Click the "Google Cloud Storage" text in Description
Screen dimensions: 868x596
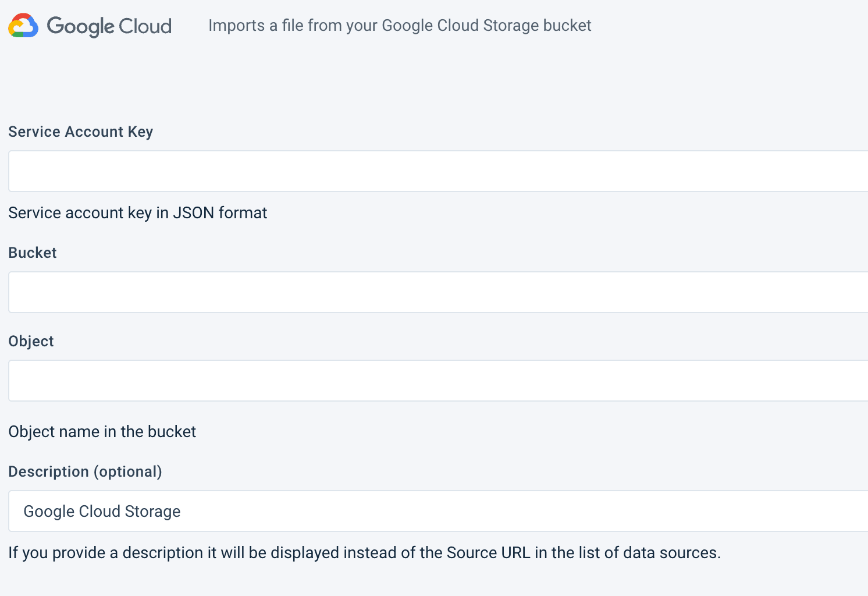point(102,511)
